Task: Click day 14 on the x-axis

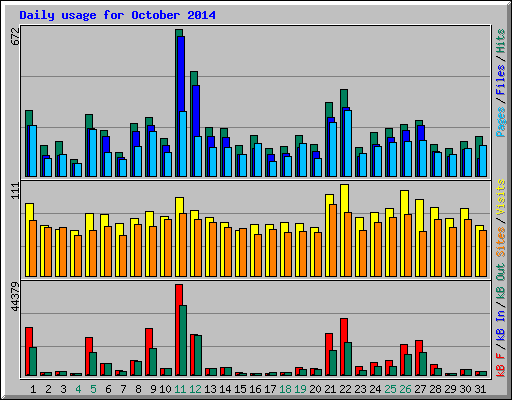Action: [x=225, y=389]
